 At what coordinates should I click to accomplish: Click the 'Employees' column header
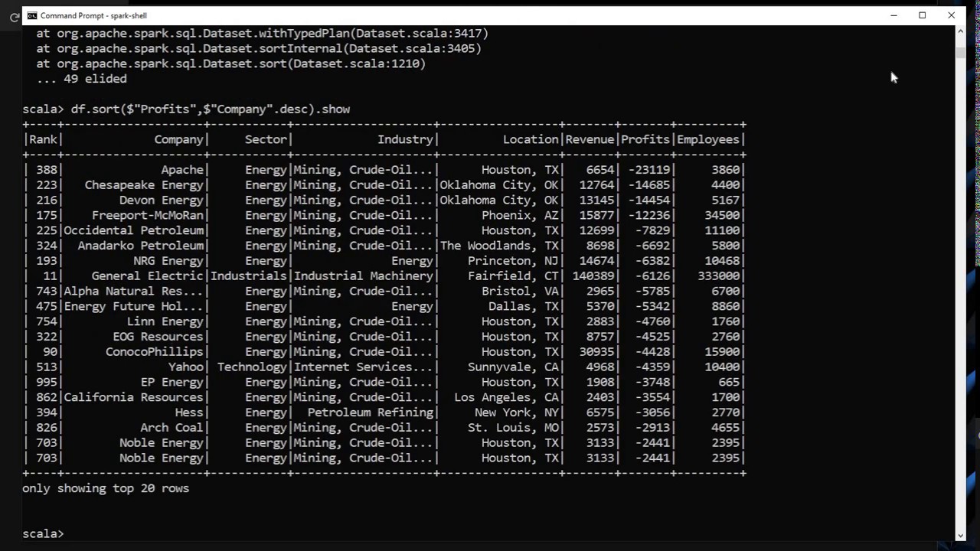click(708, 139)
